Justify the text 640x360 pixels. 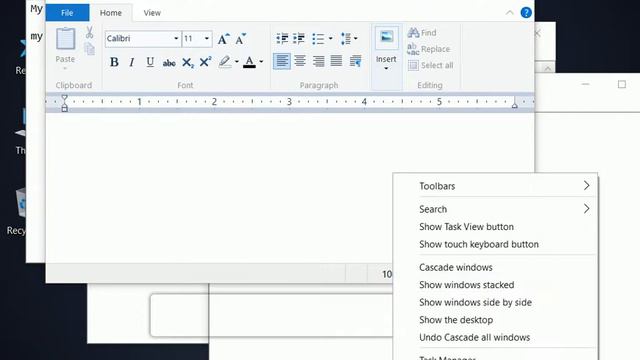tap(336, 61)
